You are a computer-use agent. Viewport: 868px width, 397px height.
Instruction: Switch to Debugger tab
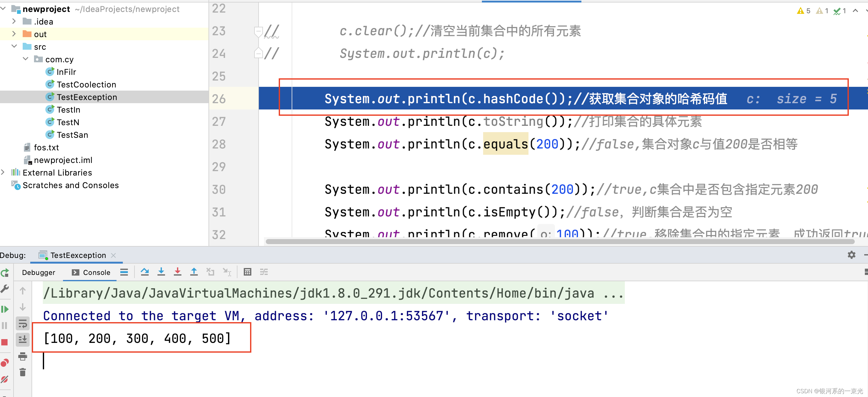coord(38,272)
